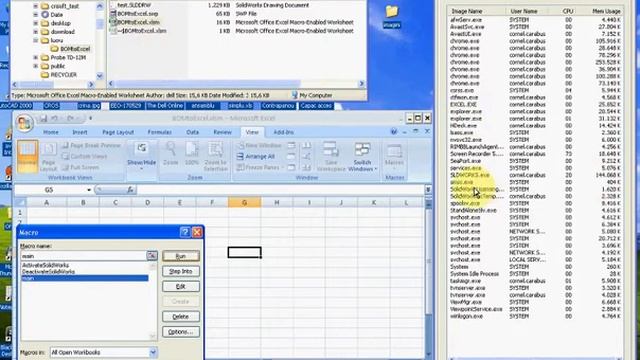Viewport: 640px width, 360px height.
Task: Collapse the lucru folder in tree
Action: [x=36, y=40]
